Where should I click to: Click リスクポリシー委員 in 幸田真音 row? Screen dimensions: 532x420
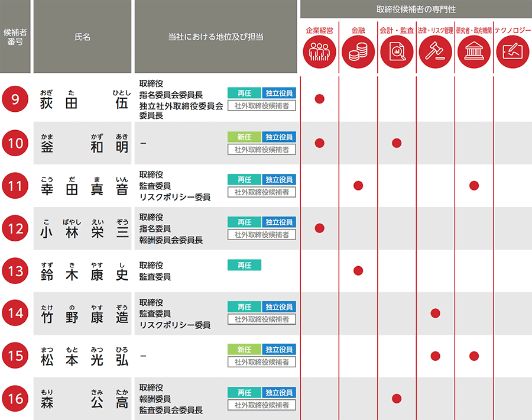pyautogui.click(x=175, y=197)
